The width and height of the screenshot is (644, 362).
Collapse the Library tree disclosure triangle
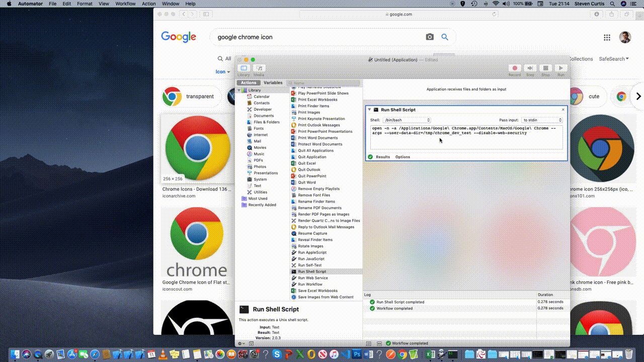coord(239,90)
